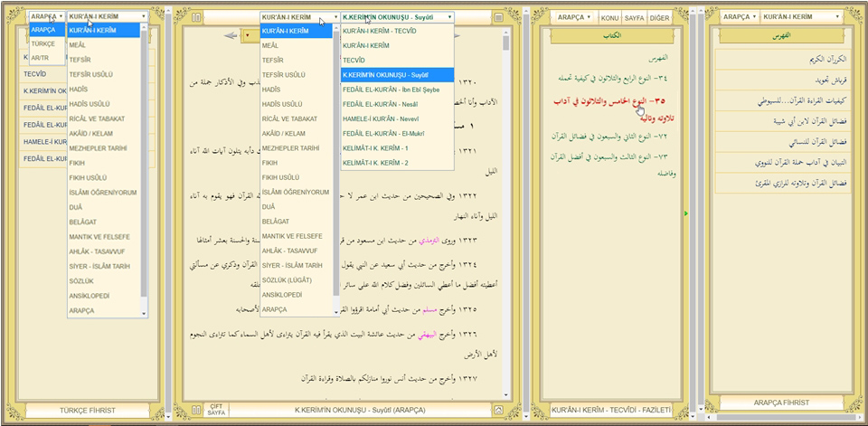868x426 pixels.
Task: Select KUR'ÂN-I KERİM - TECVÎD in the book list
Action: 398,31
